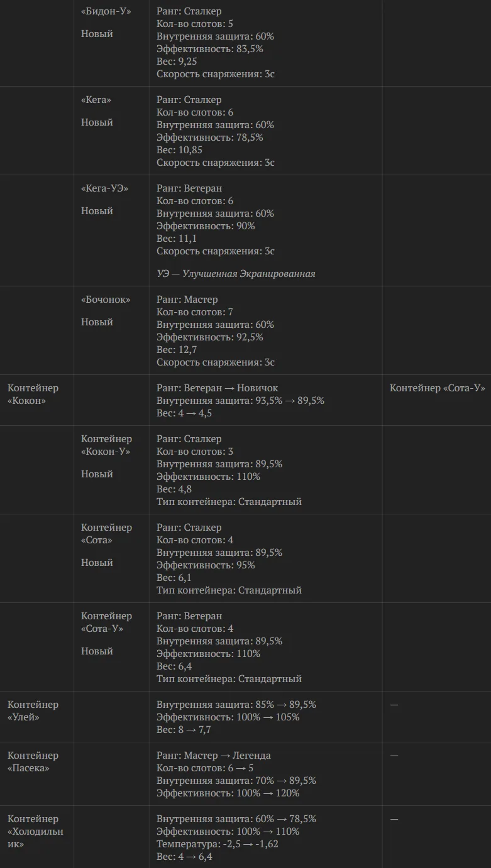491x868 pixels.
Task: Click the «Бочонок» item name
Action: coord(106,300)
